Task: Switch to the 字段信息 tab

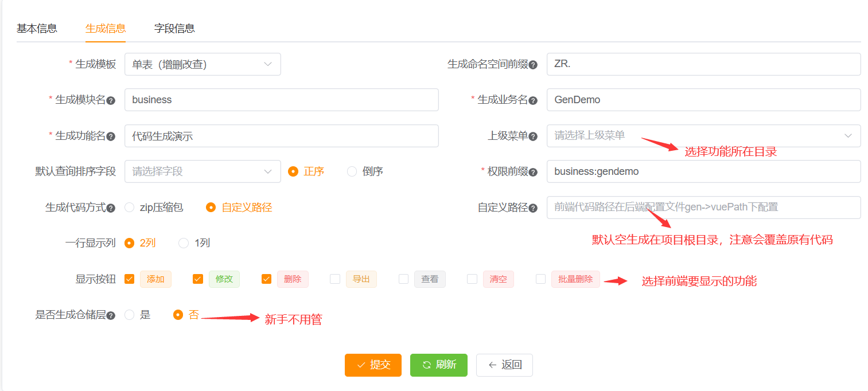Action: [x=174, y=28]
